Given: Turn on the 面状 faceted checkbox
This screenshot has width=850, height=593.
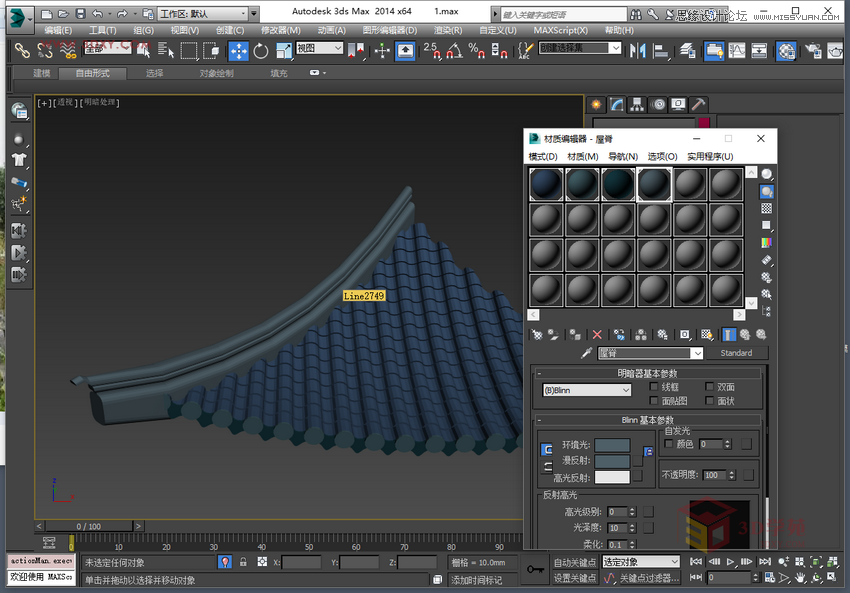Looking at the screenshot, I should click(x=709, y=401).
